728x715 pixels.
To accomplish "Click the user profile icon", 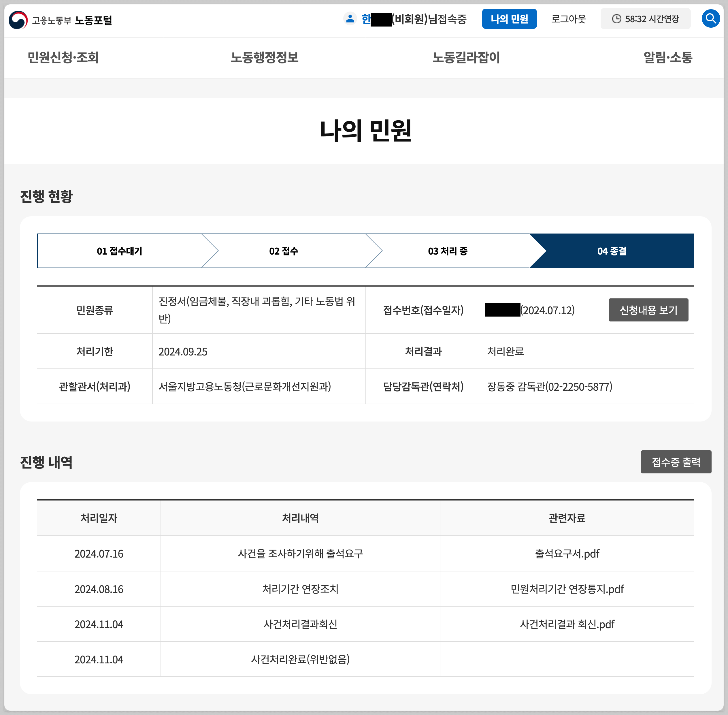I will click(350, 18).
